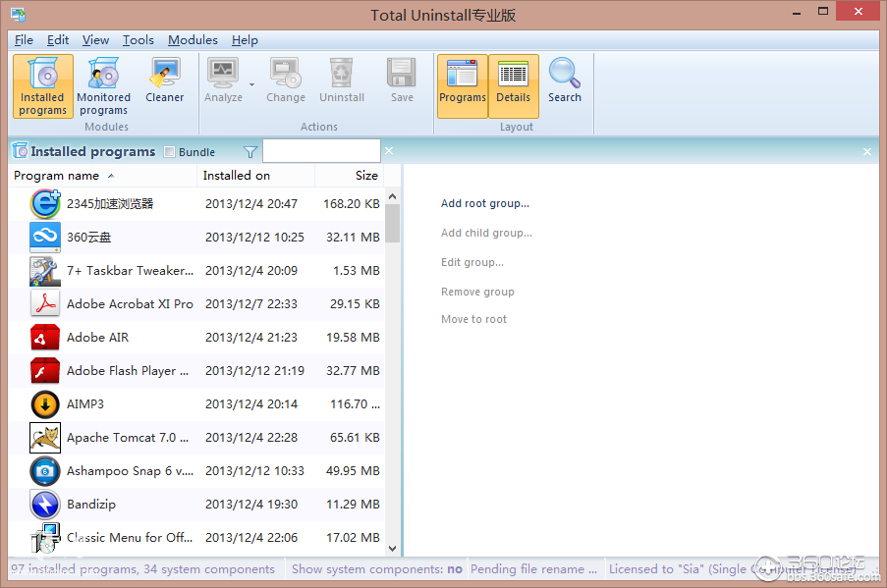Select the 2013/12/12 10:25 install date cell

tap(254, 238)
